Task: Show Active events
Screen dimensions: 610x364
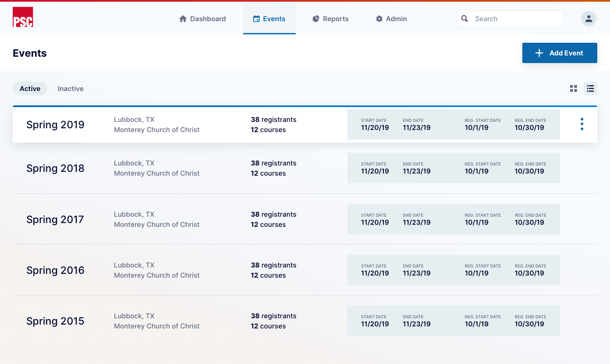Action: coord(30,88)
